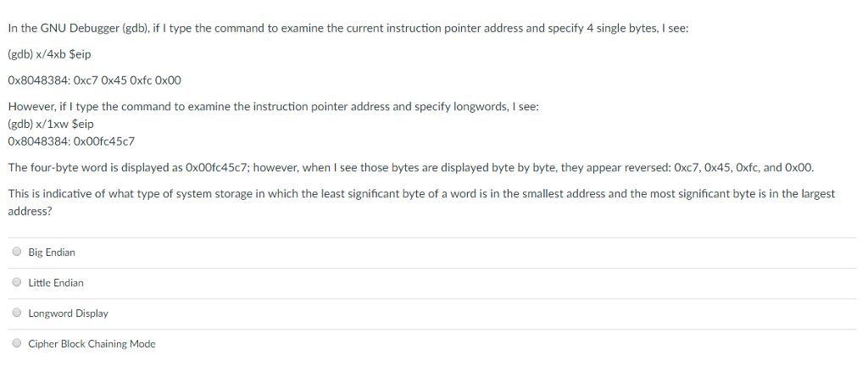The width and height of the screenshot is (868, 372).
Task: Click the sentence "The four-byte word is displayed"
Action: (x=411, y=167)
